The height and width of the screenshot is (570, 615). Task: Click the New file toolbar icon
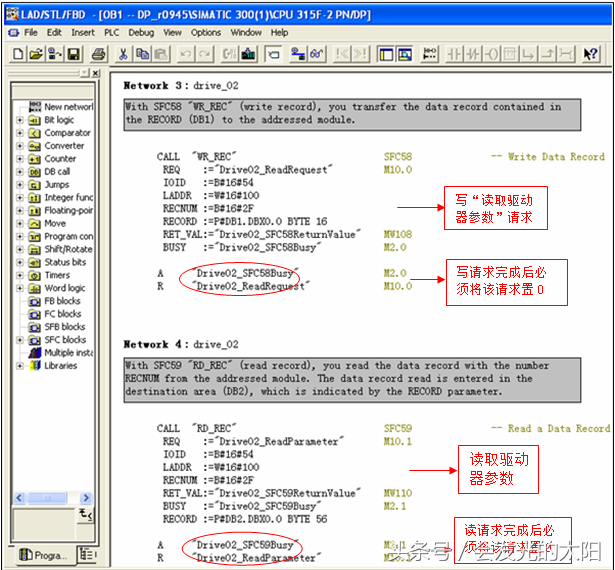pos(20,53)
